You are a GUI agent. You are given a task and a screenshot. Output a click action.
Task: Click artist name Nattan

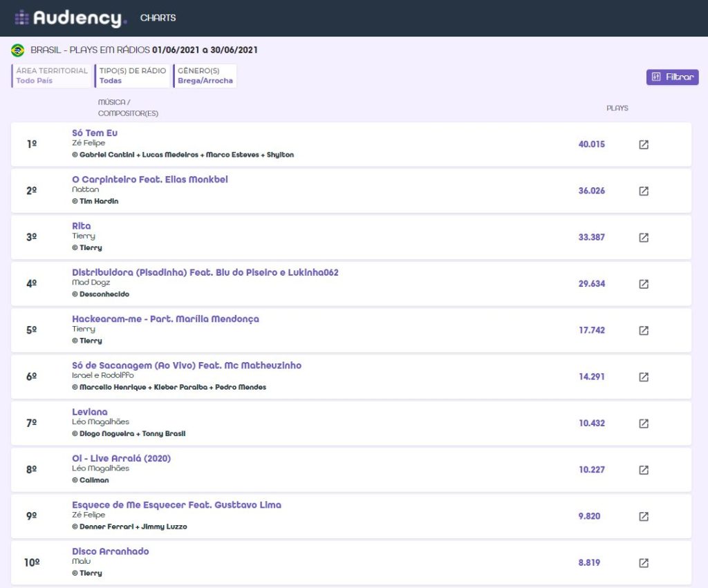85,189
